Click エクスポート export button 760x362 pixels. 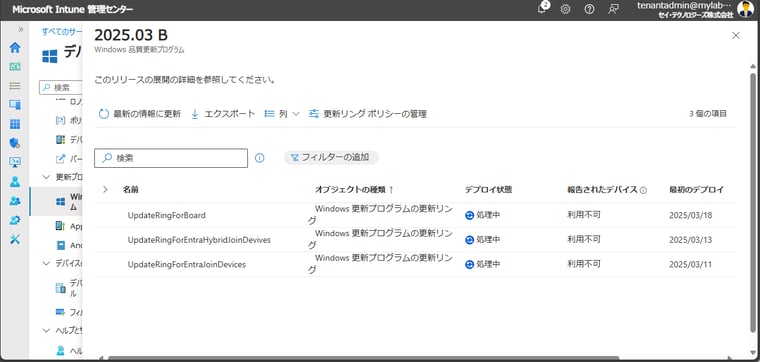click(223, 114)
